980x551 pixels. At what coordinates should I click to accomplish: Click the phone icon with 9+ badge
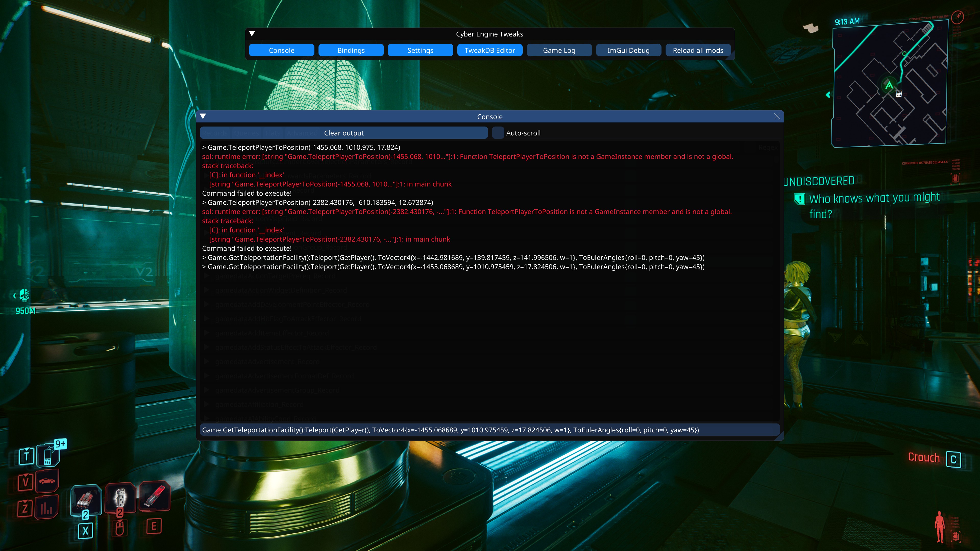click(48, 456)
